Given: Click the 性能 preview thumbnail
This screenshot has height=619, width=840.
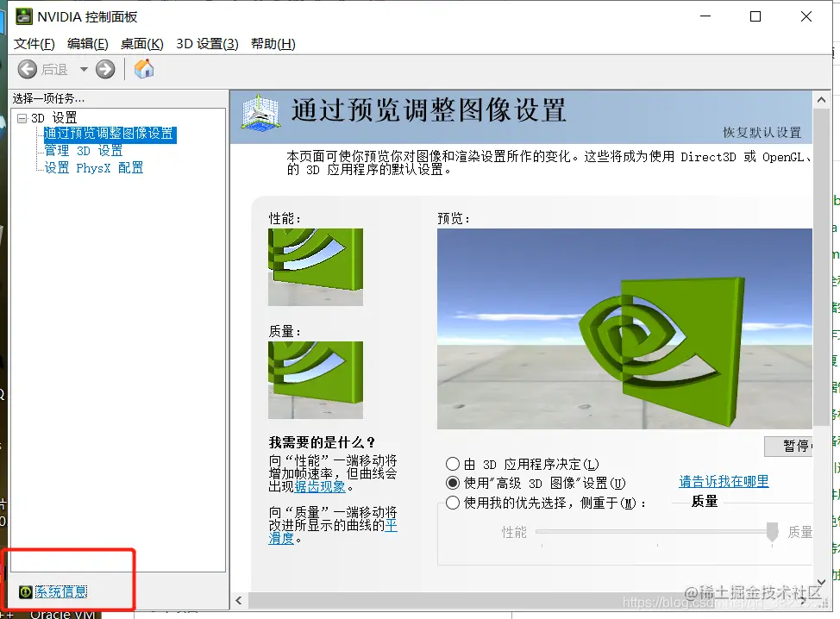Looking at the screenshot, I should coord(316,267).
